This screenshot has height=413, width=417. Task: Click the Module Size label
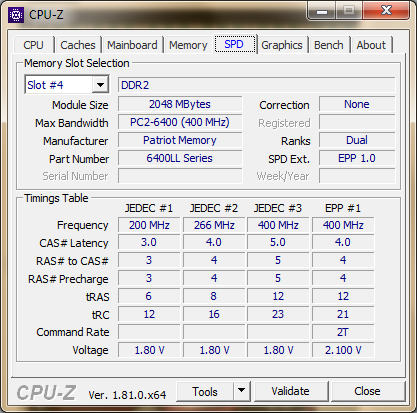coord(80,105)
